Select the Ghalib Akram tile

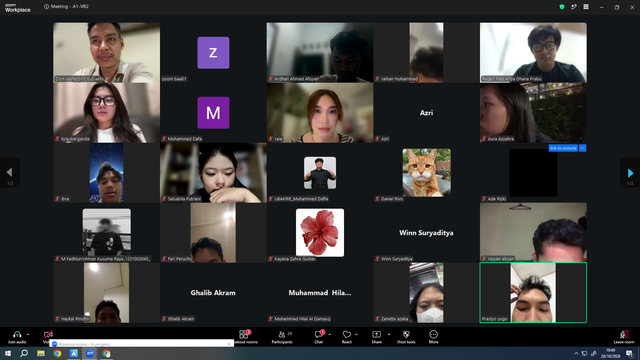click(x=213, y=293)
